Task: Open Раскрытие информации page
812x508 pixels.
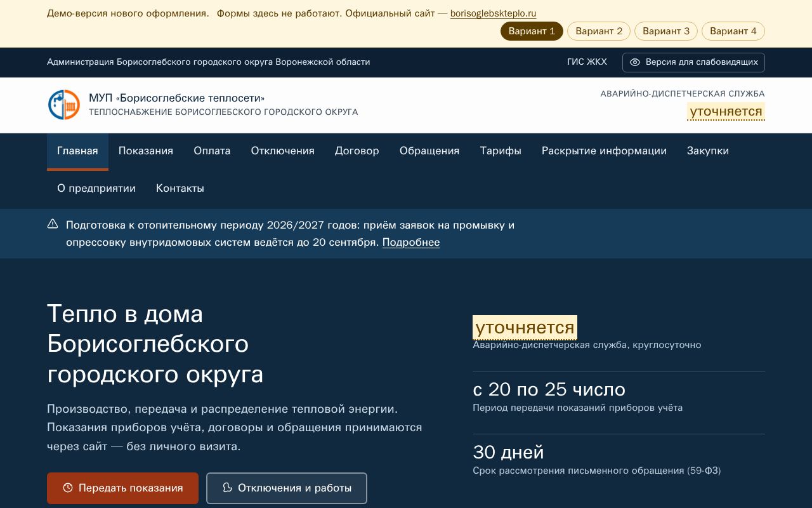Action: tap(604, 151)
